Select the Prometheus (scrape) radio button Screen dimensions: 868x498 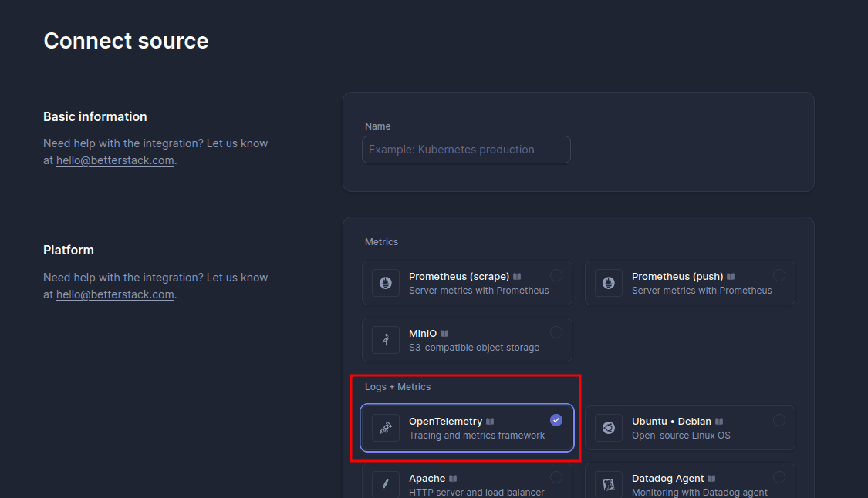tap(556, 275)
